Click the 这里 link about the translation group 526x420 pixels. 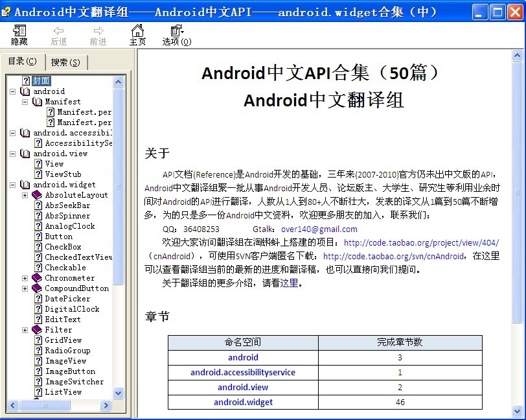(290, 283)
